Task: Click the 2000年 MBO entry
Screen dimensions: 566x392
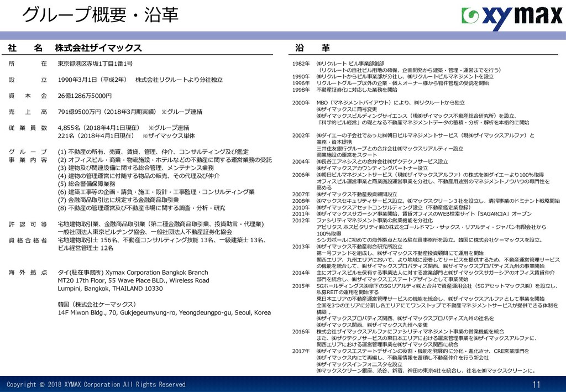Action: [378, 102]
